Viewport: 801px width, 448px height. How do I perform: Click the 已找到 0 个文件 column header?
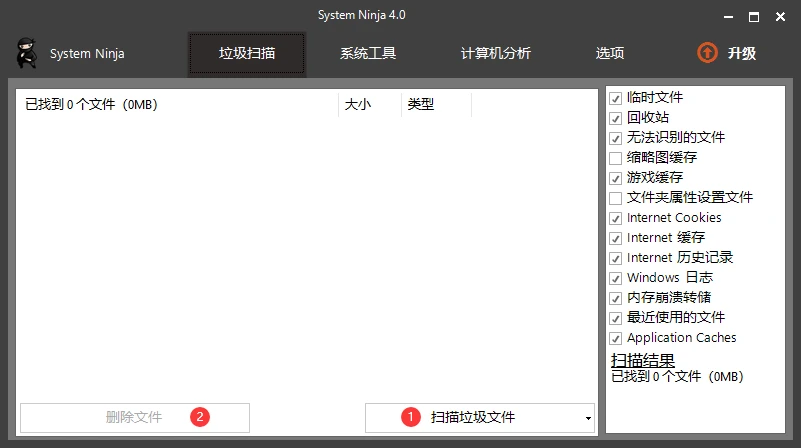pos(177,104)
